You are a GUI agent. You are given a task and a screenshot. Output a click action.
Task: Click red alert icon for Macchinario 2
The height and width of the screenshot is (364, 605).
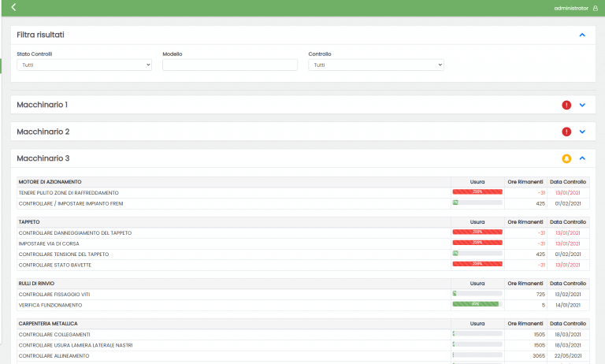pos(566,132)
